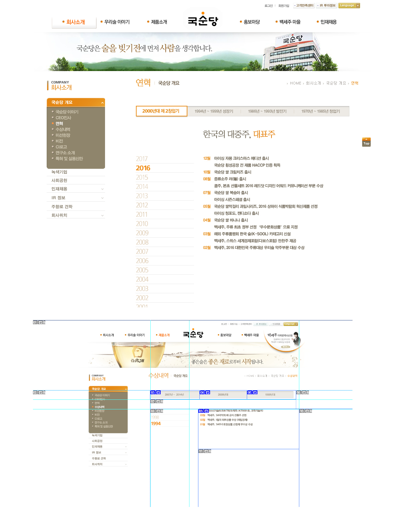The width and height of the screenshot is (405, 532).
Task: Expand the IR 정보 chevron in the main sidebar
Action: pyautogui.click(x=102, y=198)
